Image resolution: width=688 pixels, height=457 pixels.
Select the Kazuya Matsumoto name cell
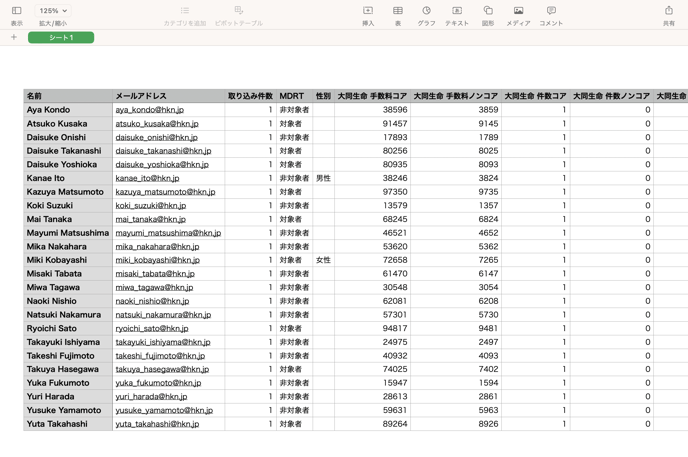68,192
